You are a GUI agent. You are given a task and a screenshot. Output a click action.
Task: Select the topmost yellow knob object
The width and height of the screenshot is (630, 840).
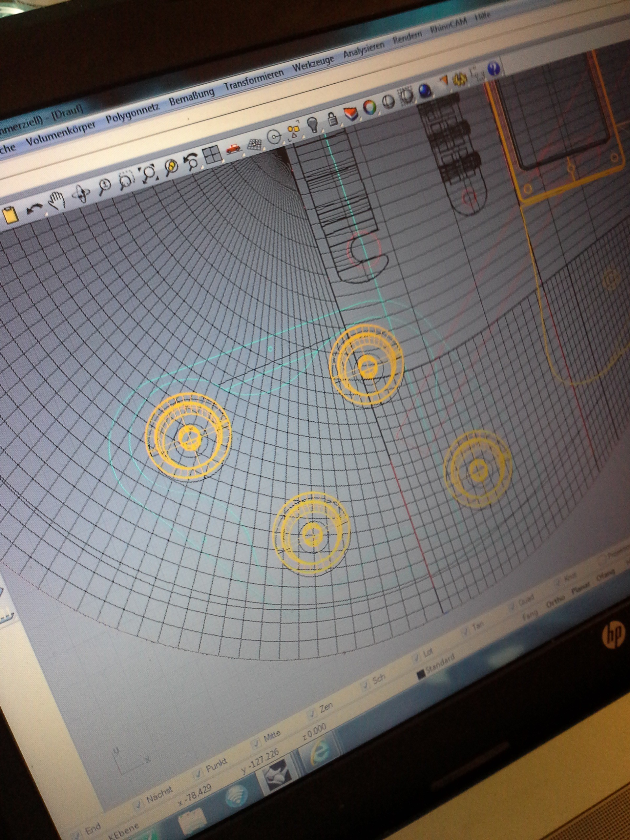367,365
